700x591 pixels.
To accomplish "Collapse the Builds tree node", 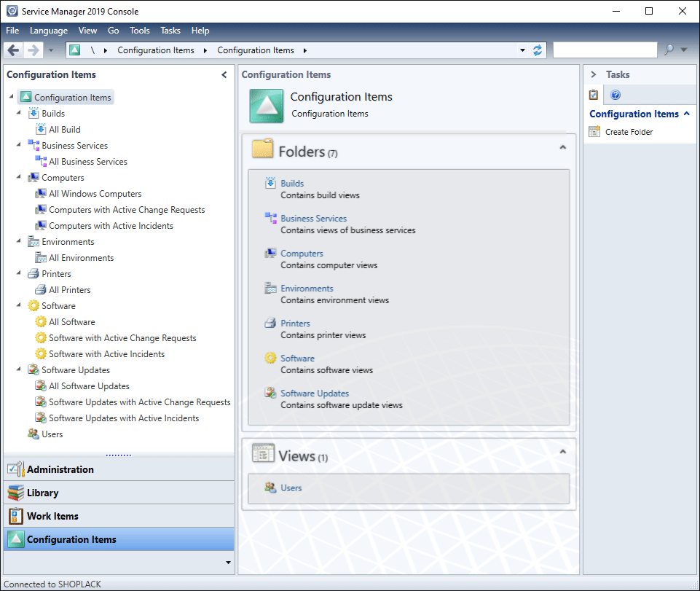I will (x=19, y=112).
